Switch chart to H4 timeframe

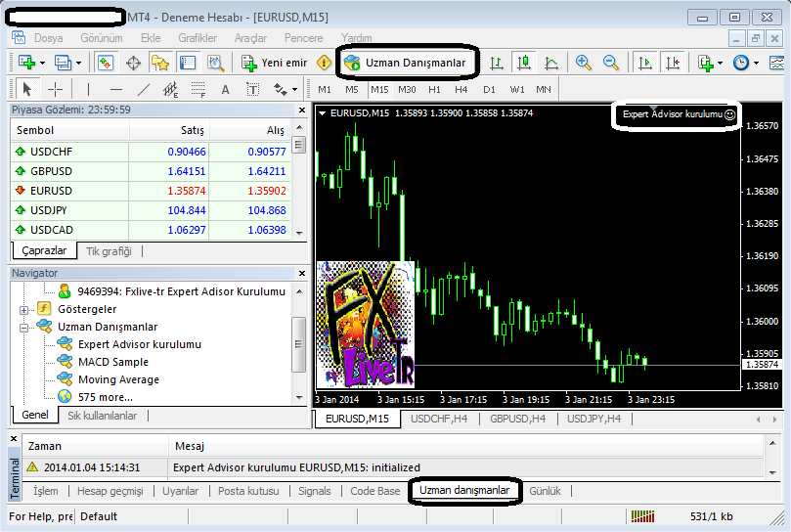(461, 89)
